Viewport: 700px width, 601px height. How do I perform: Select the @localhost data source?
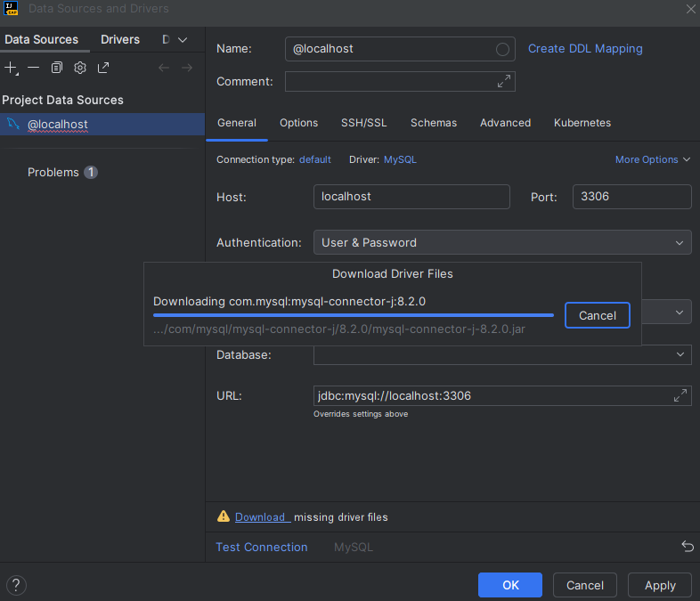(x=102, y=124)
